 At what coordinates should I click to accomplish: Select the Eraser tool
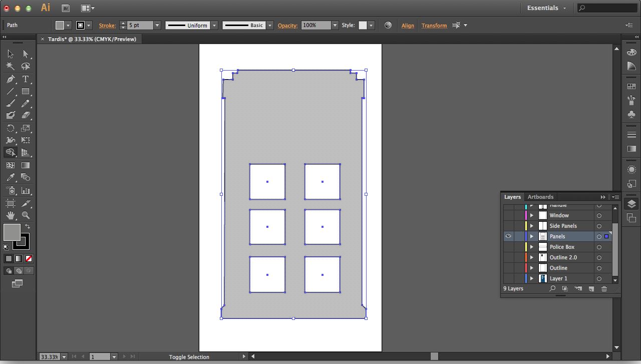(x=26, y=116)
